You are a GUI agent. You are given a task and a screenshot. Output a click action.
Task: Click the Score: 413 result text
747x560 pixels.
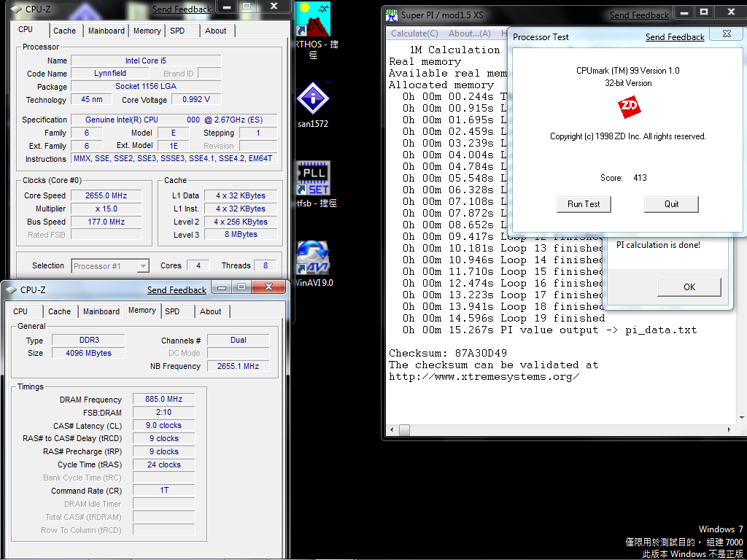pyautogui.click(x=623, y=178)
